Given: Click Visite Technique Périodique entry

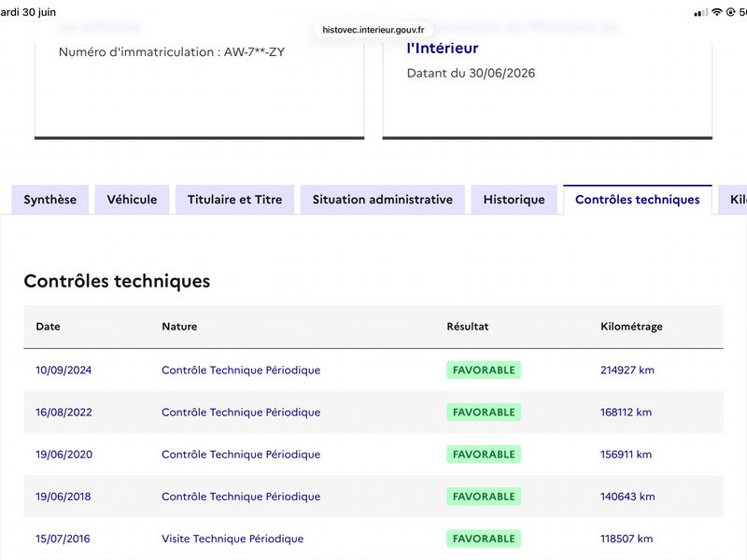Looking at the screenshot, I should pyautogui.click(x=233, y=539).
